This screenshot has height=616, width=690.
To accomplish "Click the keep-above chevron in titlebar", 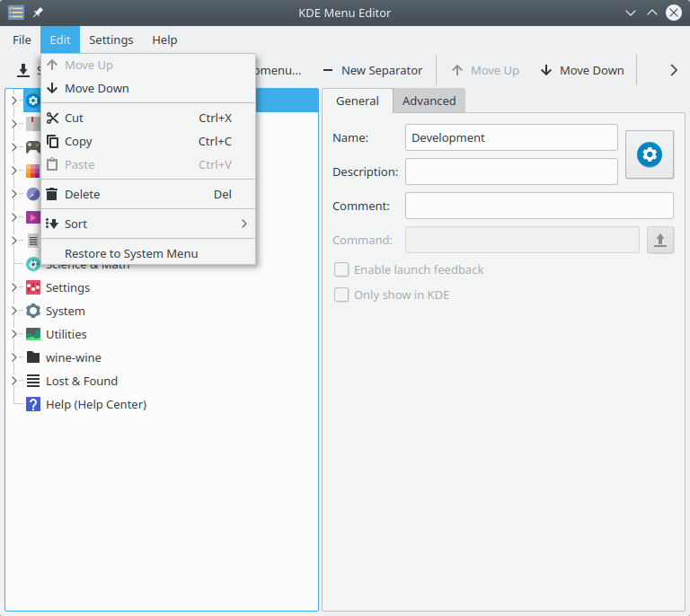I will pyautogui.click(x=651, y=13).
